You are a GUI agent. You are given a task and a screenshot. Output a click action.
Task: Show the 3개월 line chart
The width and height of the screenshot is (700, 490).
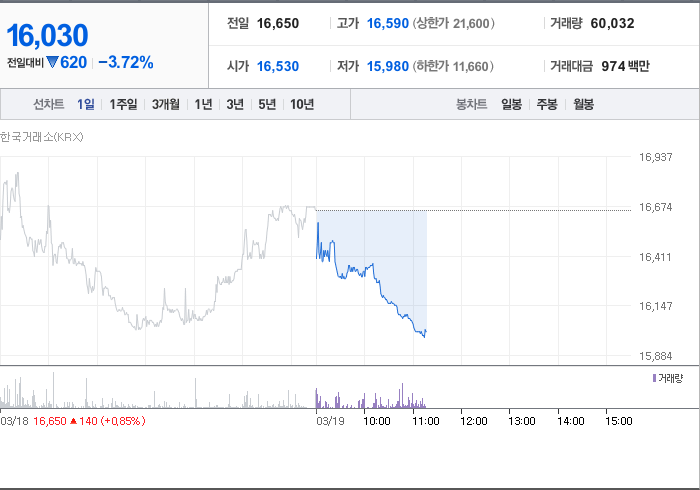point(166,104)
